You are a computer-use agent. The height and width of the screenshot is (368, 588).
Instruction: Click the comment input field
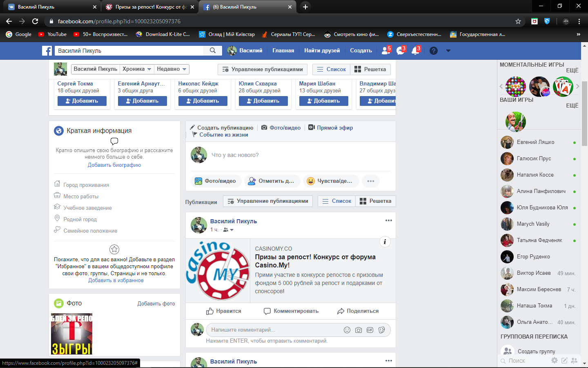click(x=275, y=330)
